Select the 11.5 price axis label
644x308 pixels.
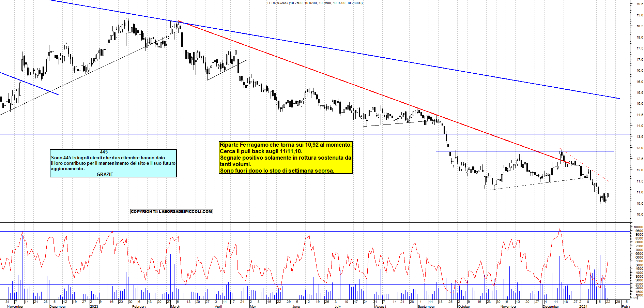[639, 181]
